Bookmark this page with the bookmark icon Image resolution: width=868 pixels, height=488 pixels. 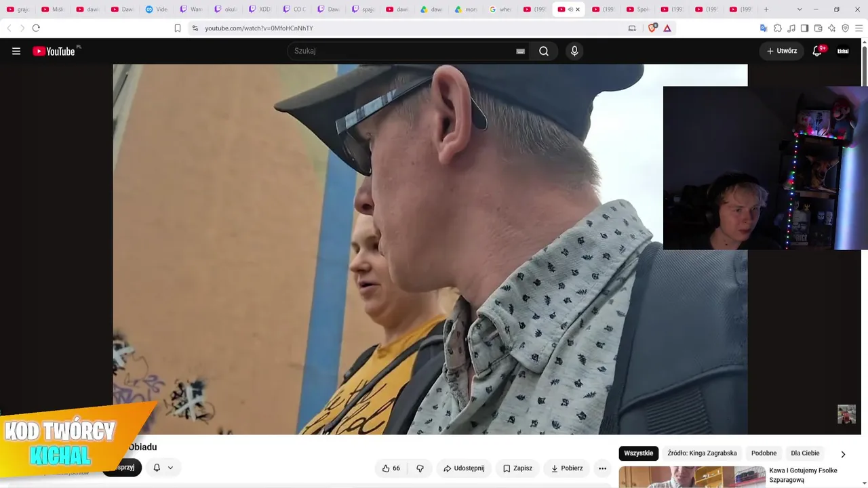[178, 28]
